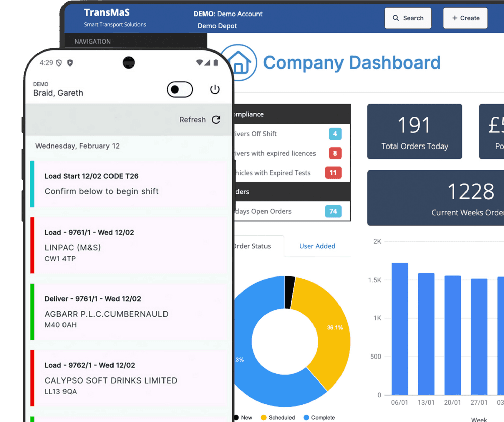Open the AGBARR P.L.C. Cumbernauld delivery job
Viewport: 504px width, 422px height.
(x=128, y=312)
